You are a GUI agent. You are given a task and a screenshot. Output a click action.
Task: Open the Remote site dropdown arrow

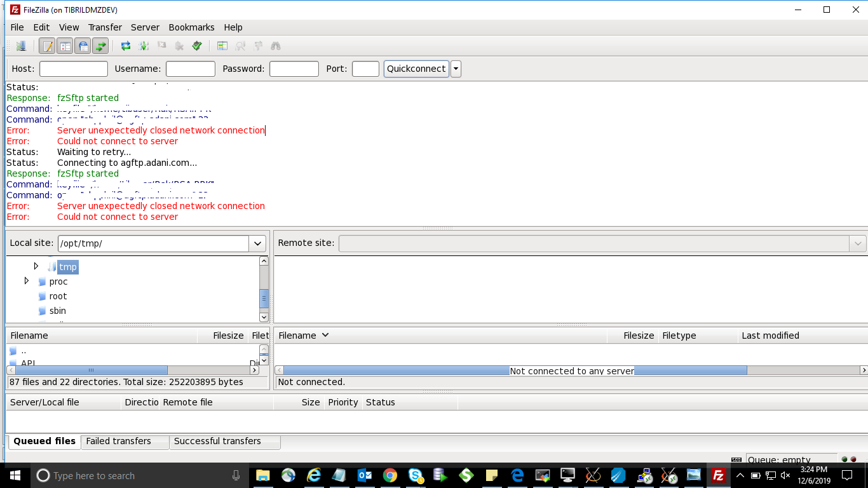pos(858,243)
